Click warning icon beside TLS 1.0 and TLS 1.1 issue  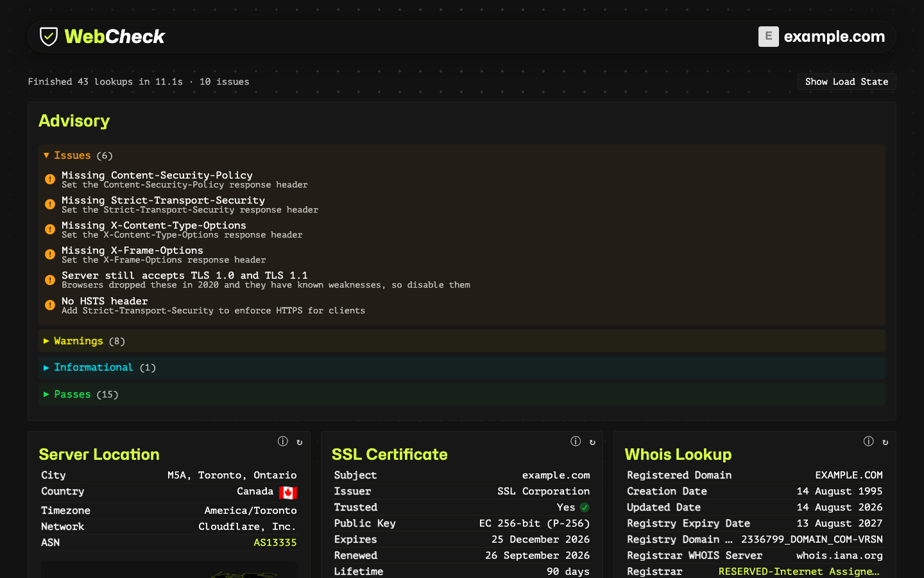click(50, 280)
